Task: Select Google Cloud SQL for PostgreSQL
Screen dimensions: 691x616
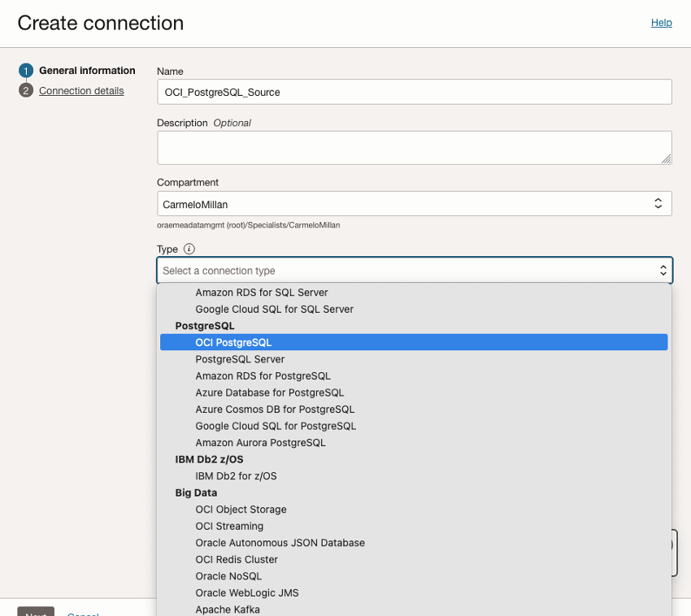Action: click(276, 426)
